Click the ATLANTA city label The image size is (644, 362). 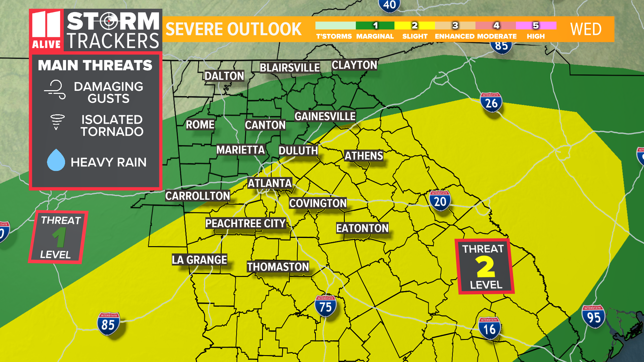tap(270, 183)
